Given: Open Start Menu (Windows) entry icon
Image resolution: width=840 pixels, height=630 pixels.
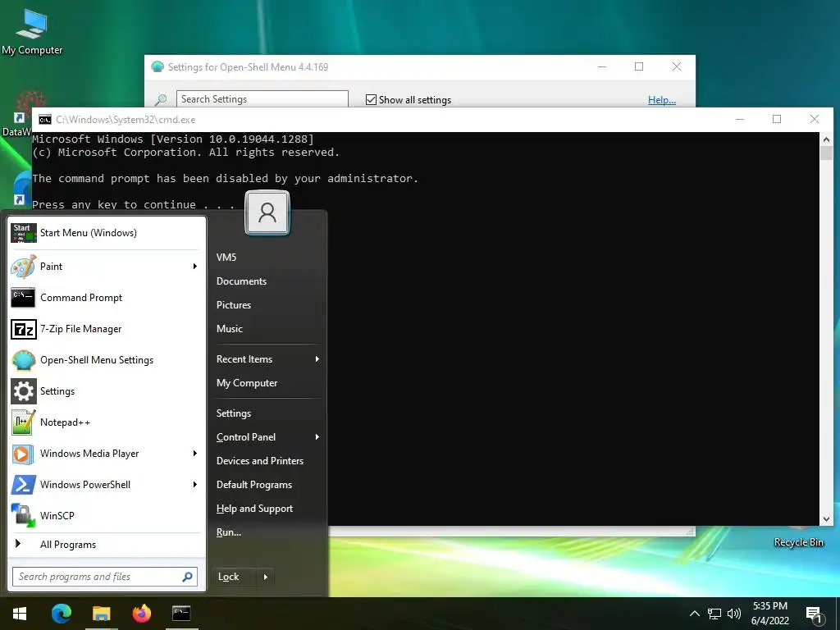Looking at the screenshot, I should point(23,233).
